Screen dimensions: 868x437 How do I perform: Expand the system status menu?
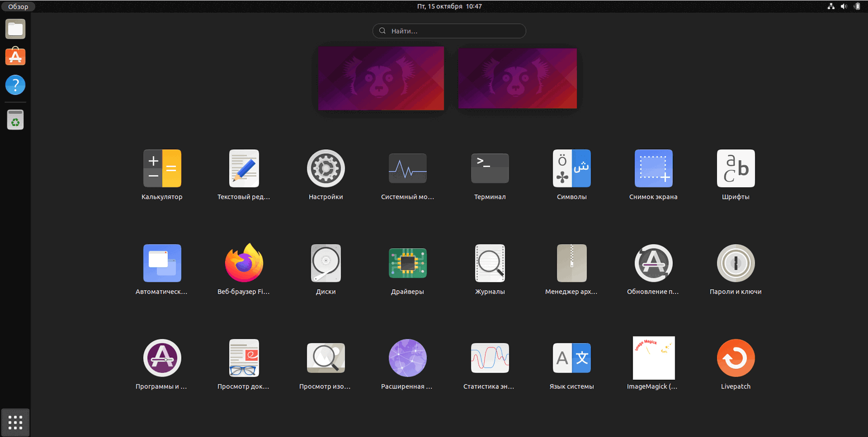click(x=844, y=6)
